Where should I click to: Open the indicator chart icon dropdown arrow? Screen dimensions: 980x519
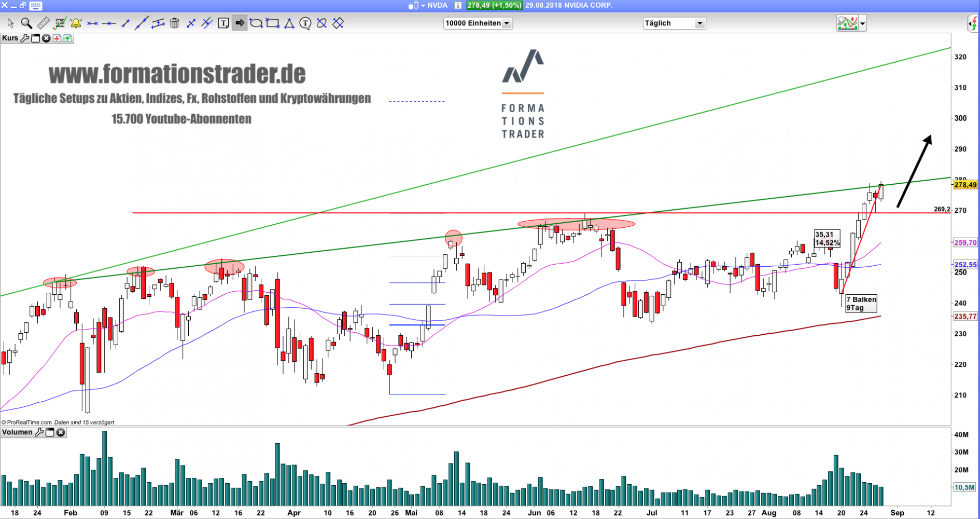862,23
